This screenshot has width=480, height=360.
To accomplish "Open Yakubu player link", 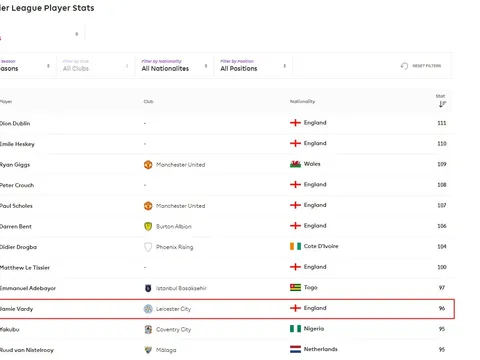I will pos(10,330).
